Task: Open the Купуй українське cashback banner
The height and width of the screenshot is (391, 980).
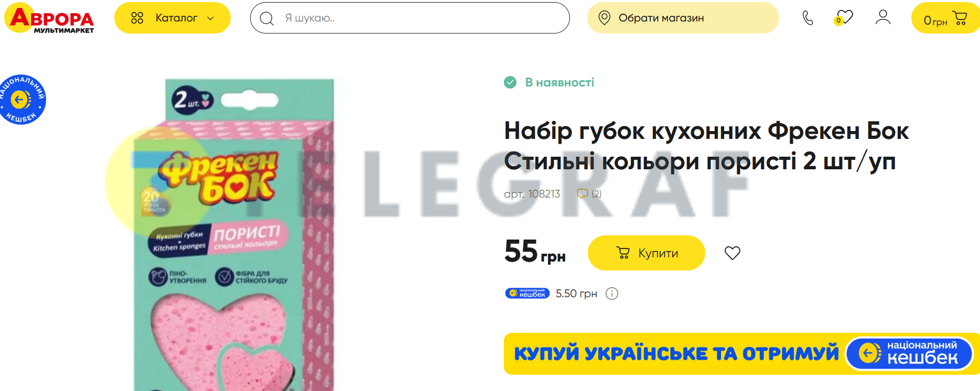Action: 741,354
